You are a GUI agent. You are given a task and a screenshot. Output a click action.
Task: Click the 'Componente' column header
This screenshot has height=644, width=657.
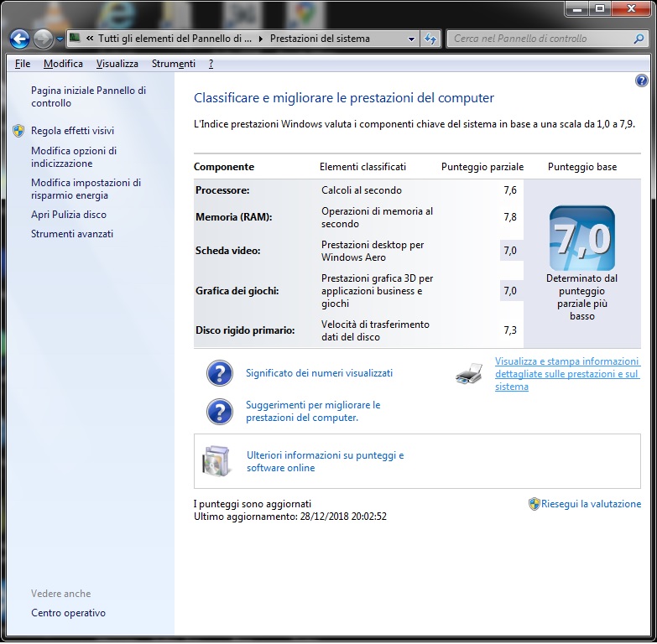224,167
